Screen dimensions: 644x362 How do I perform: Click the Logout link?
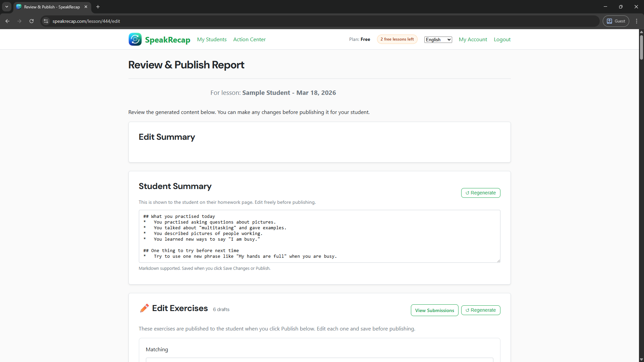[x=502, y=40]
